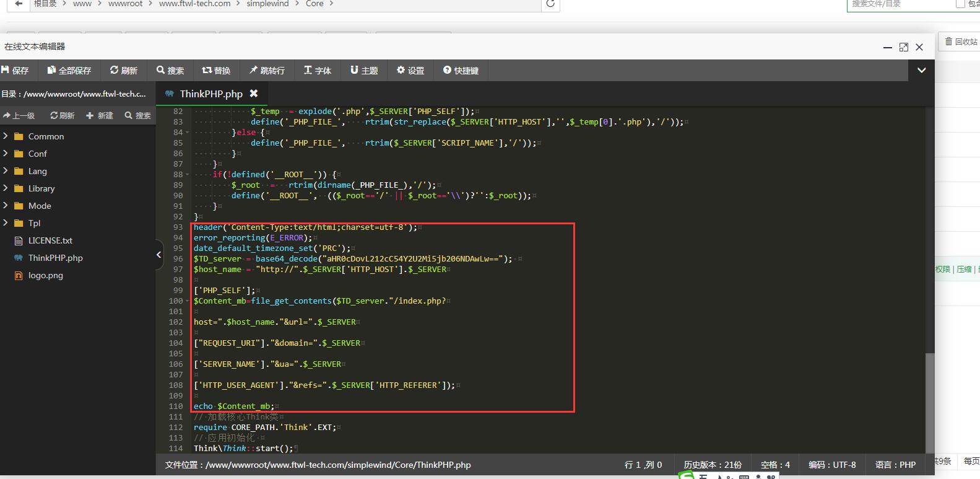This screenshot has height=479, width=980.
Task: Collapse the toolbar with the chevron arrow
Action: click(x=921, y=71)
